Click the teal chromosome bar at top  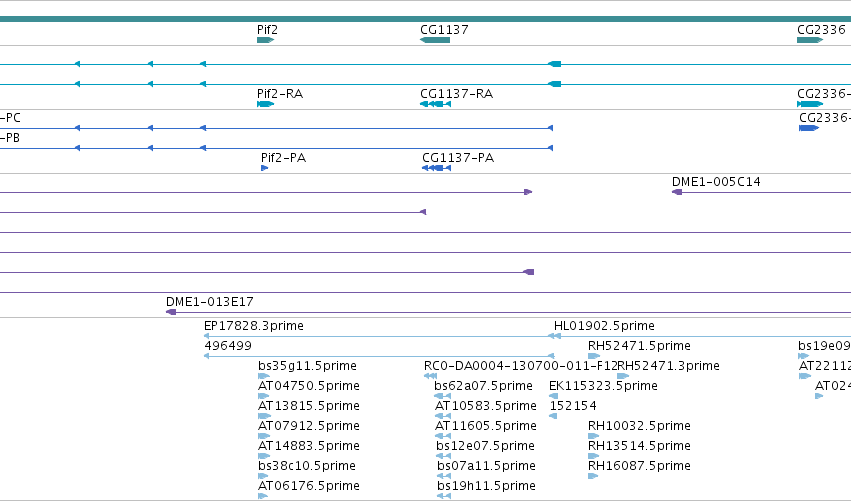tap(426, 19)
